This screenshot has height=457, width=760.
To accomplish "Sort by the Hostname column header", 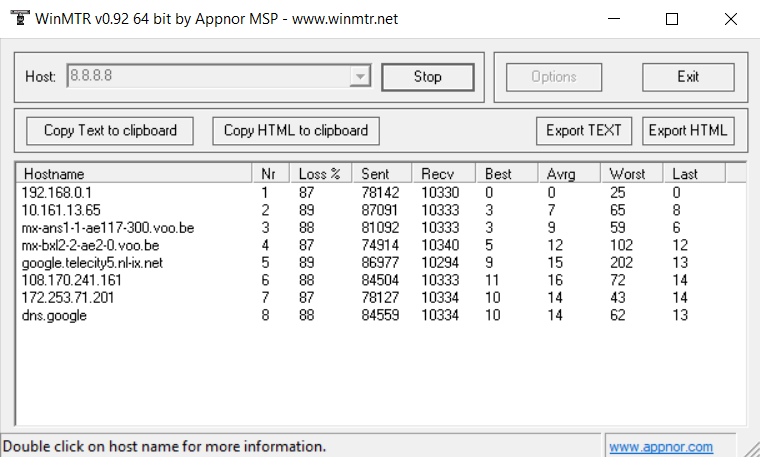I will click(x=134, y=173).
